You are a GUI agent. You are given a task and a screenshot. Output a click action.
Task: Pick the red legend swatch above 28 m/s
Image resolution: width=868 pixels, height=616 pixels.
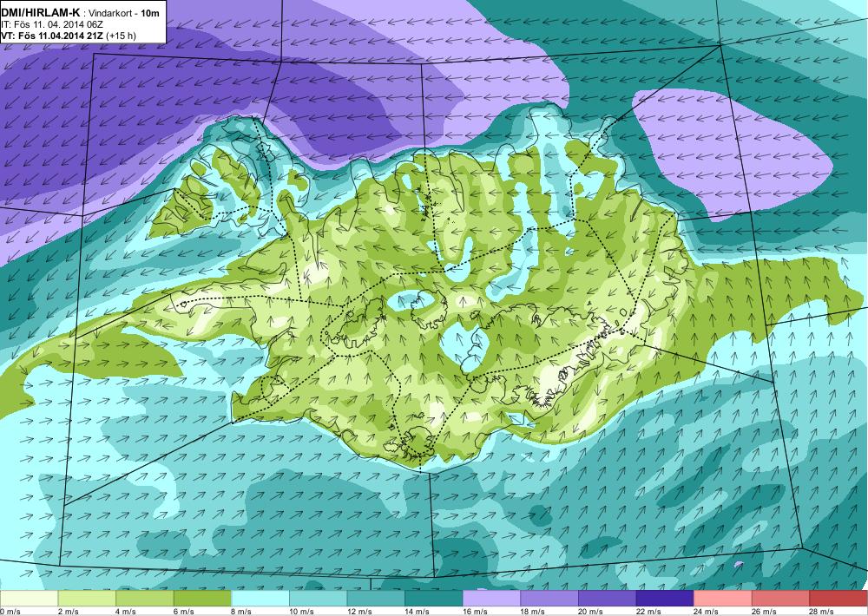click(838, 599)
